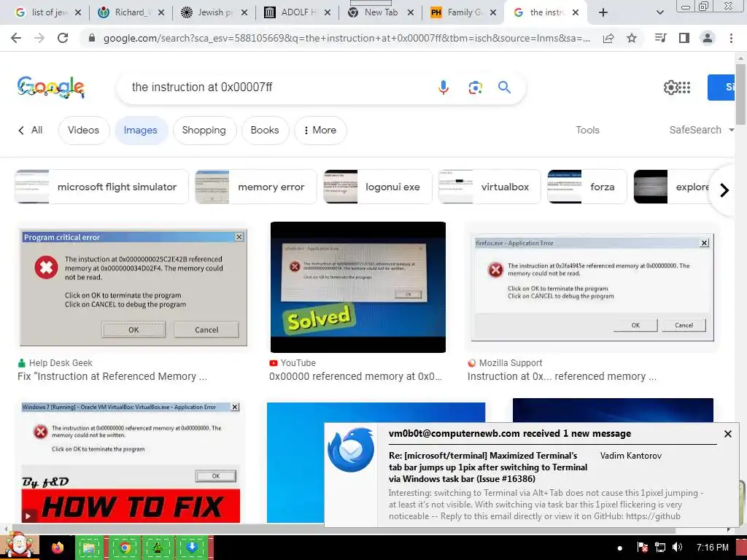Screen dimensions: 747x560
Task: Open a new tab with the plus icon
Action: click(603, 12)
